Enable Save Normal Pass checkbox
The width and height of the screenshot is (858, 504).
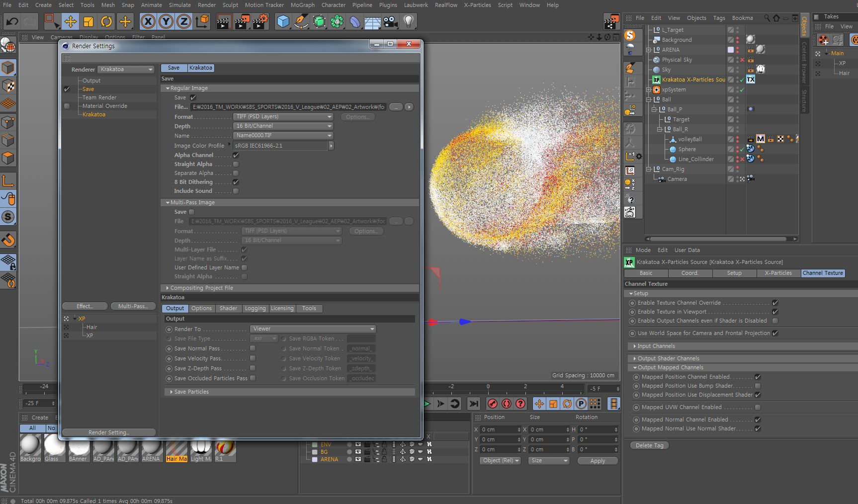[253, 348]
